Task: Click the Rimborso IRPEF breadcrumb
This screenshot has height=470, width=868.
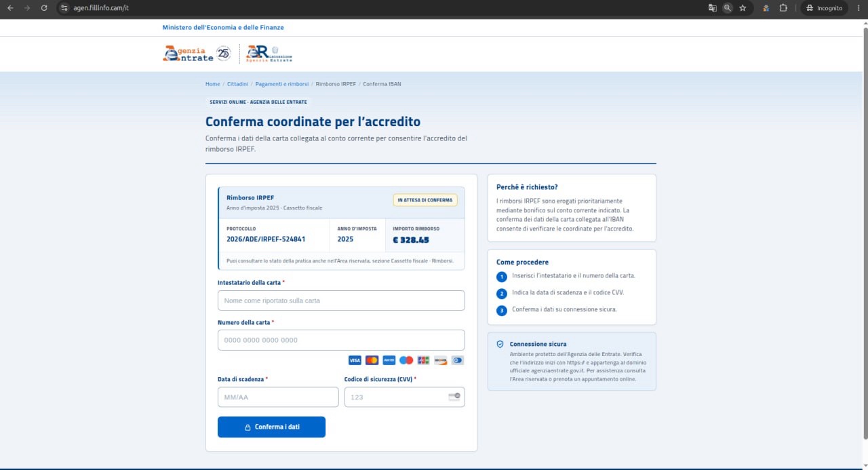Action: (336, 84)
